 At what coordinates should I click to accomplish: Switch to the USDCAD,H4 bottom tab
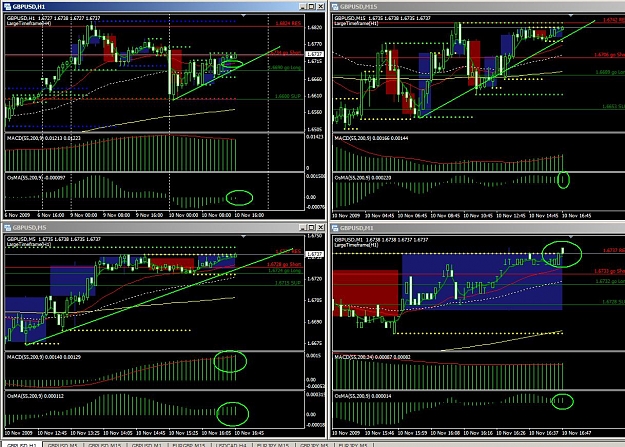tap(231, 445)
